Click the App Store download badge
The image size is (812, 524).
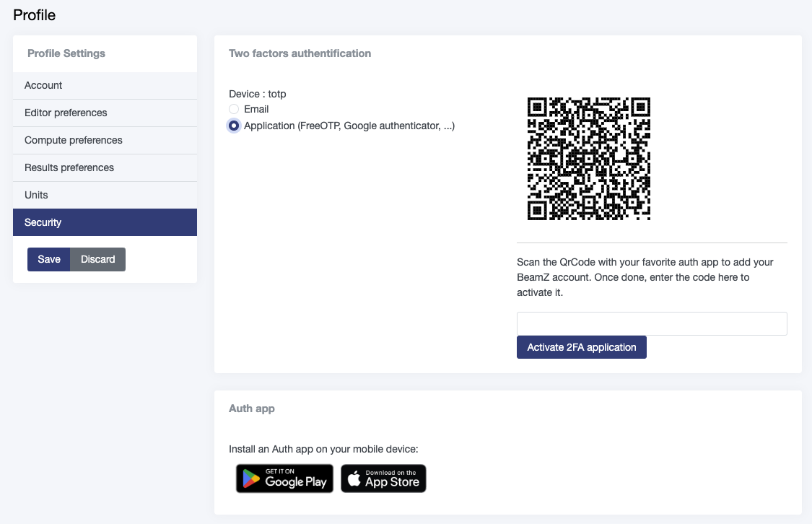pos(383,479)
